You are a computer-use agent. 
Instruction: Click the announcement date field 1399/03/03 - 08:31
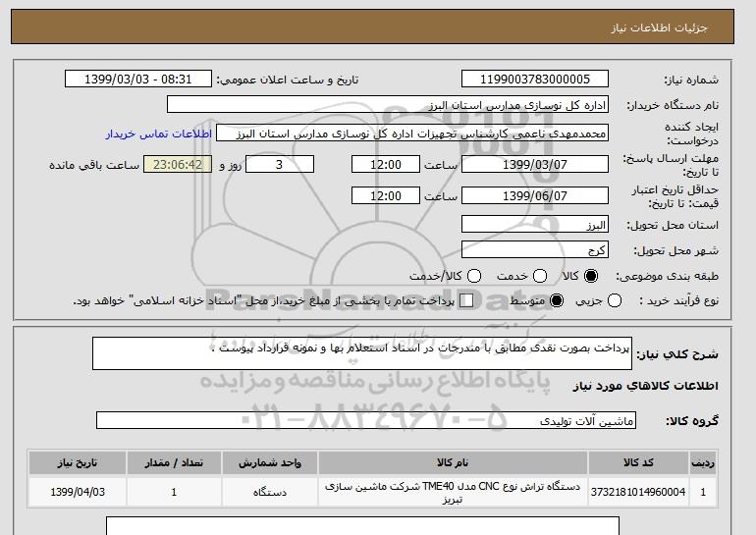tap(137, 80)
